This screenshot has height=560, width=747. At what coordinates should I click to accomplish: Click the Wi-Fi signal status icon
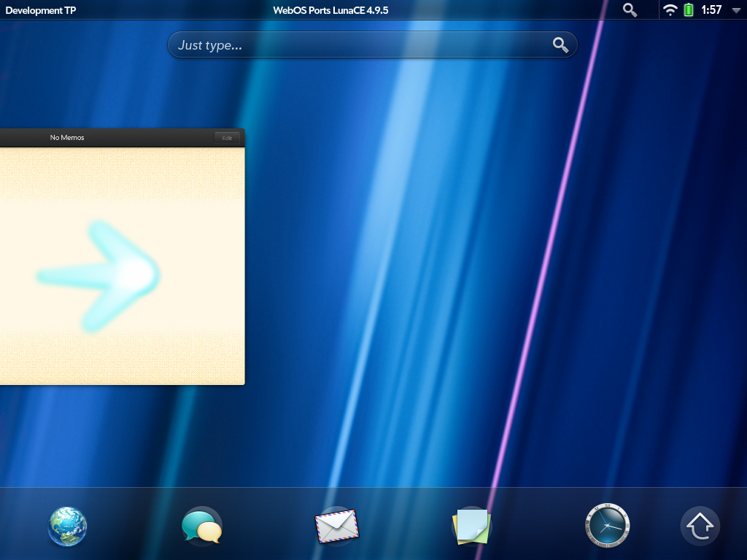click(670, 10)
